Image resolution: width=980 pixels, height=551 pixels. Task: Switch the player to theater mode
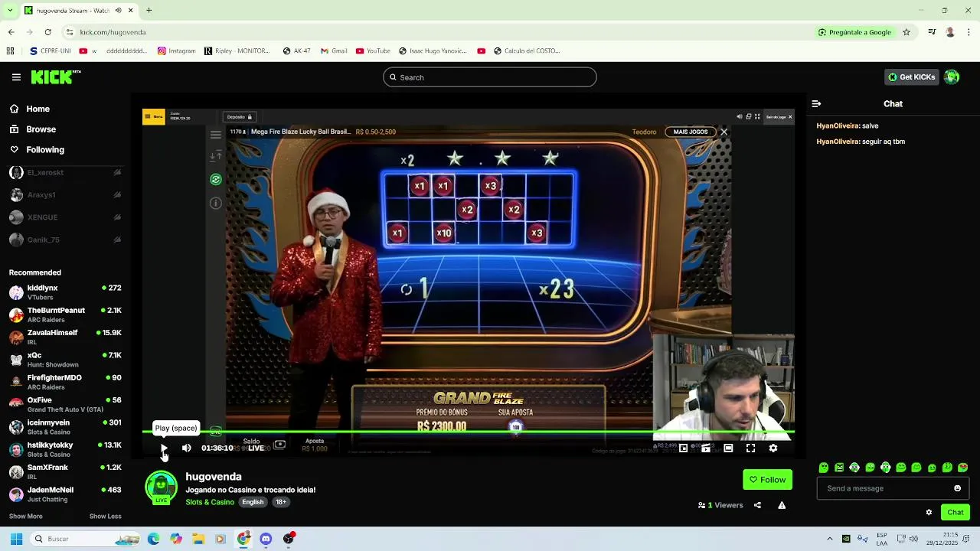pyautogui.click(x=728, y=448)
